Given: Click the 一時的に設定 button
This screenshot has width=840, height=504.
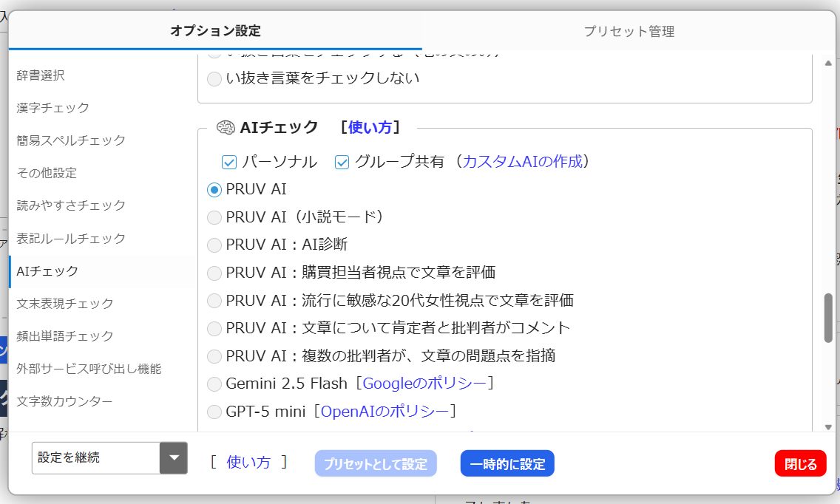Looking at the screenshot, I should 507,463.
